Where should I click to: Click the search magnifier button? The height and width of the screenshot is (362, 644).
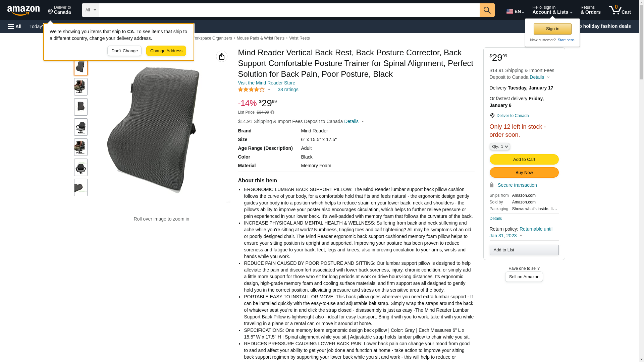[487, 10]
